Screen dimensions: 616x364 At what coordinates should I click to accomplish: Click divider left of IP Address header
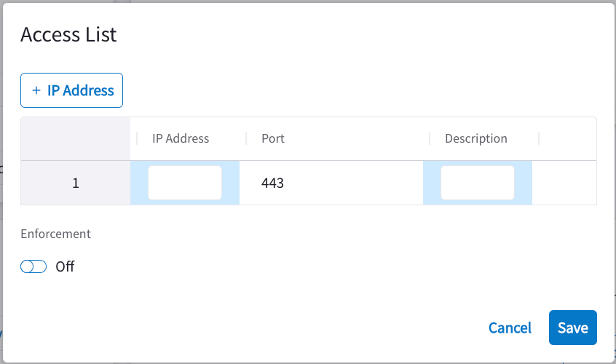click(137, 138)
